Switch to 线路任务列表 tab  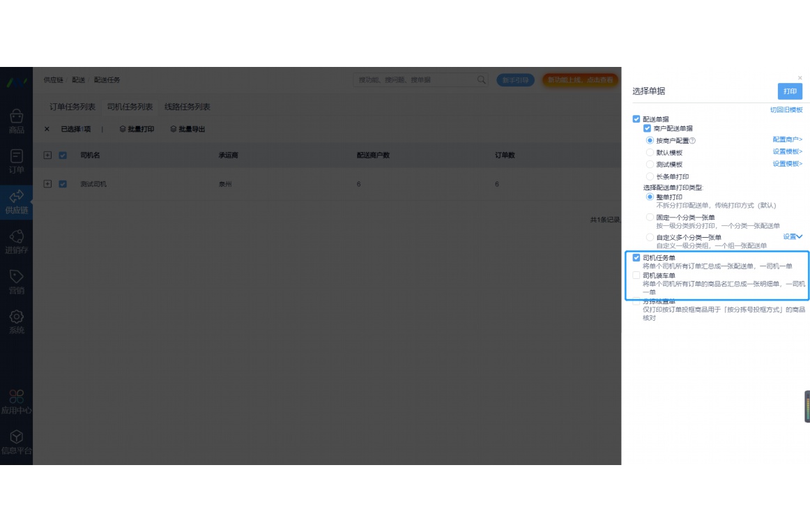(187, 107)
